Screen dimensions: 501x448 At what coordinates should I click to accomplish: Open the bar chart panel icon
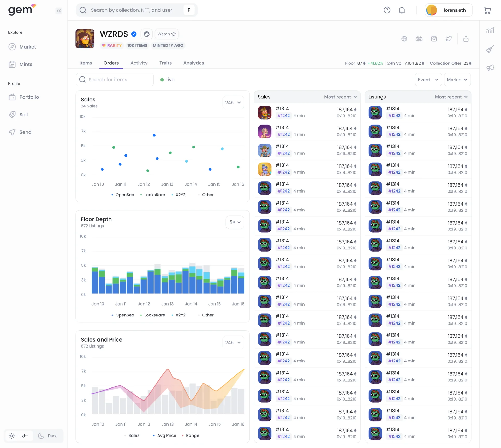[x=490, y=30]
